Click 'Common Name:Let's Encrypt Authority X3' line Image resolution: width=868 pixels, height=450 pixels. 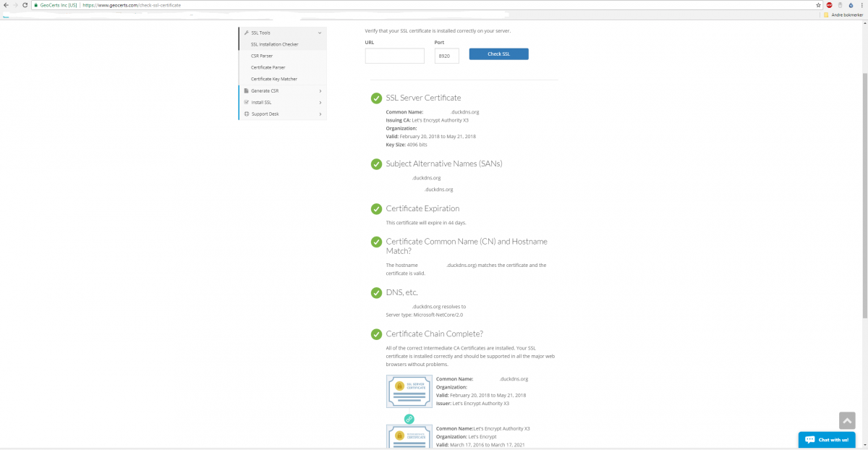[483, 428]
